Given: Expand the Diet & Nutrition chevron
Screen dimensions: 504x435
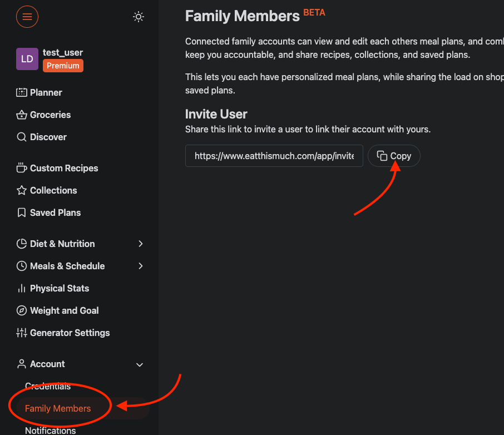Looking at the screenshot, I should tap(141, 244).
